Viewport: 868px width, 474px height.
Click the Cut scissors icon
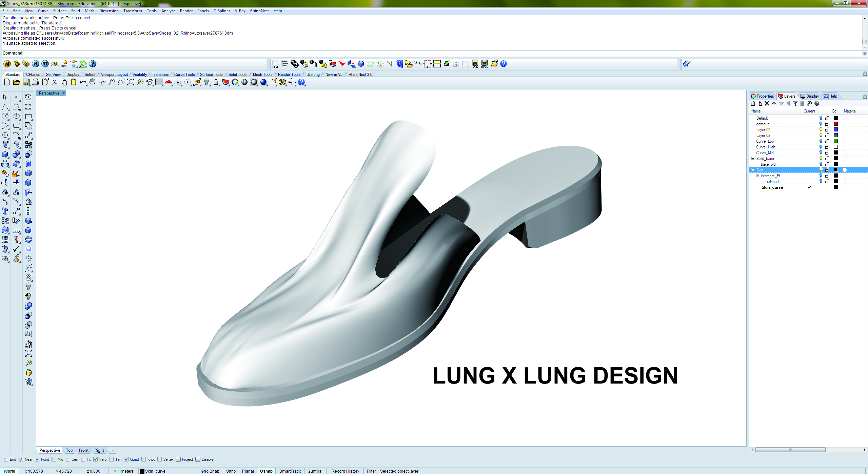coord(54,82)
